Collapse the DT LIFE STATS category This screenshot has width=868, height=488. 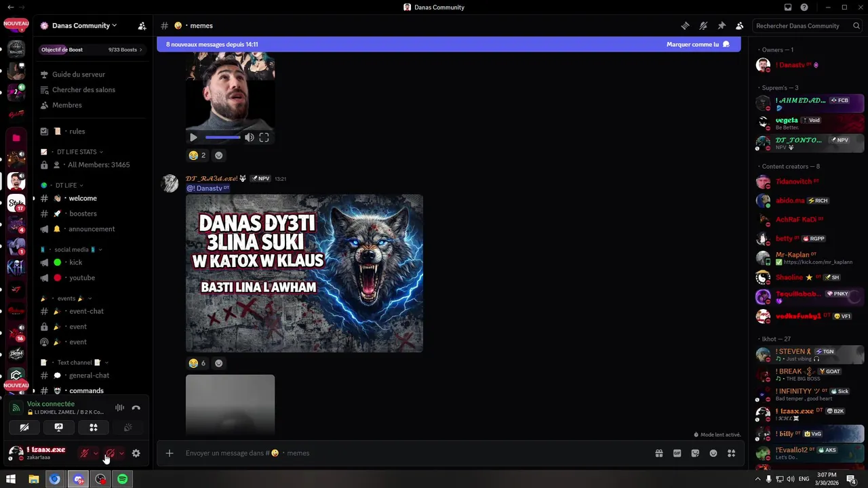pyautogui.click(x=77, y=152)
